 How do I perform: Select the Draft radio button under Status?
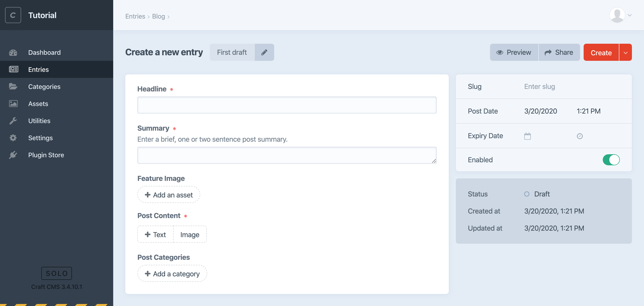[527, 194]
